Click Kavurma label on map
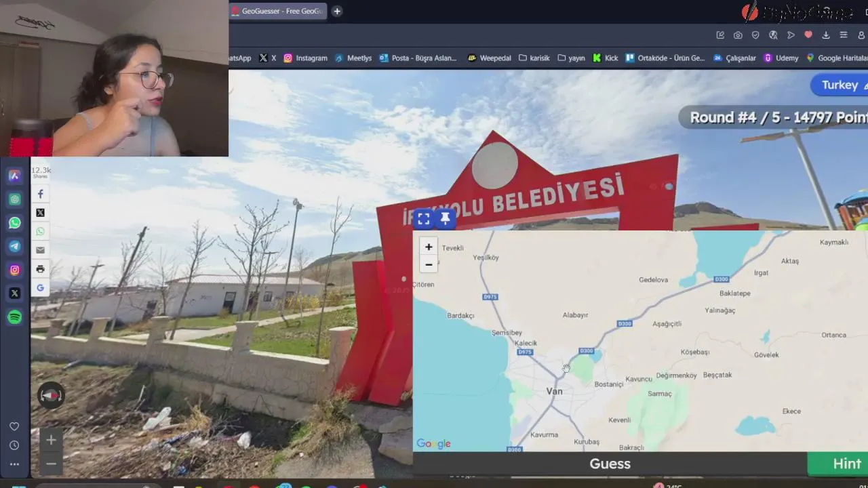Image resolution: width=868 pixels, height=488 pixels. tap(544, 434)
